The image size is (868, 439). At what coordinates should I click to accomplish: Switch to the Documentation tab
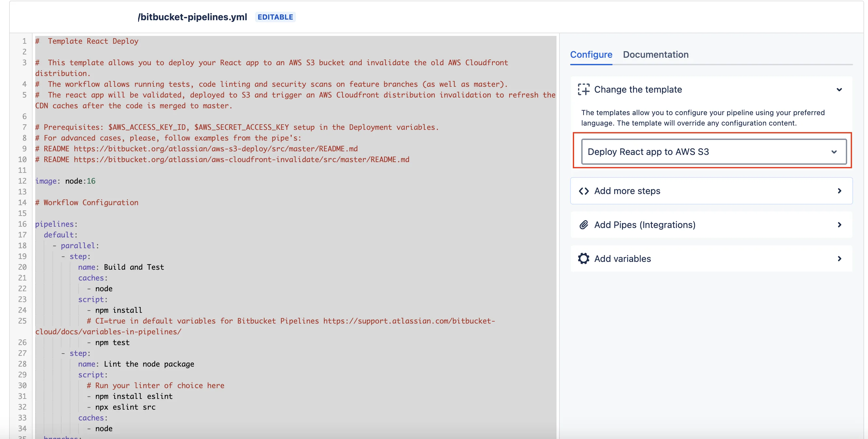coord(655,54)
